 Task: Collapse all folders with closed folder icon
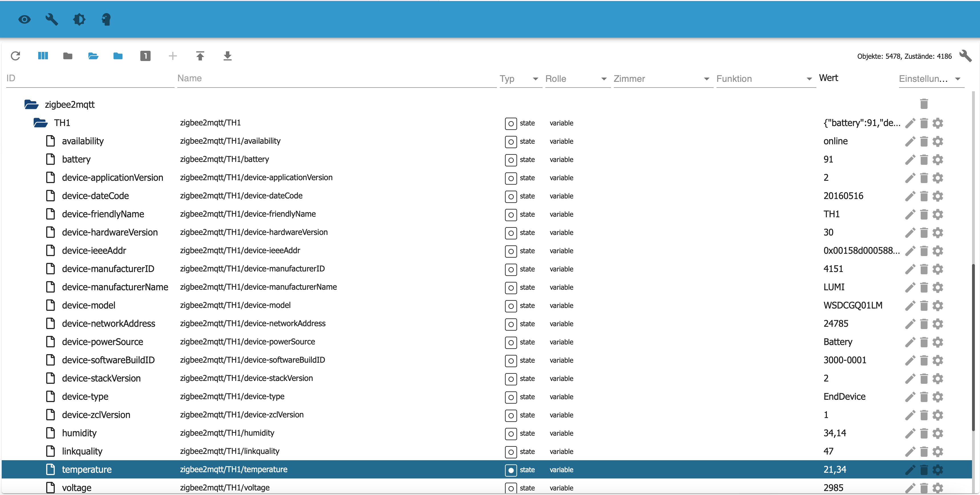coord(68,56)
